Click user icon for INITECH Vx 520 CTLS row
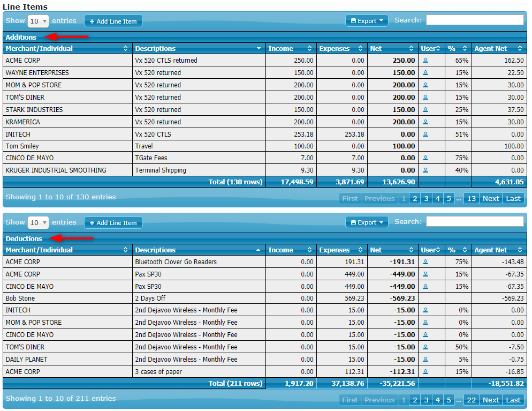The image size is (532, 411). click(425, 134)
